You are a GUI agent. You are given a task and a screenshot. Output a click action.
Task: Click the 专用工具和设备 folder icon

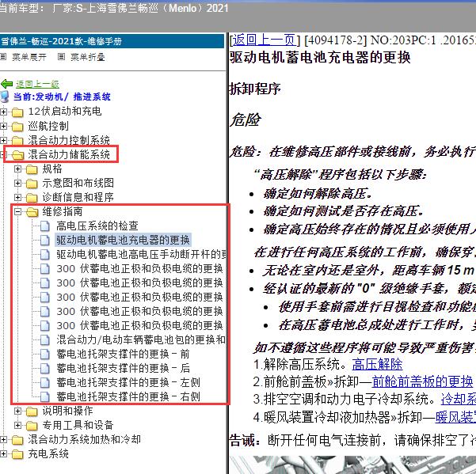(32, 426)
